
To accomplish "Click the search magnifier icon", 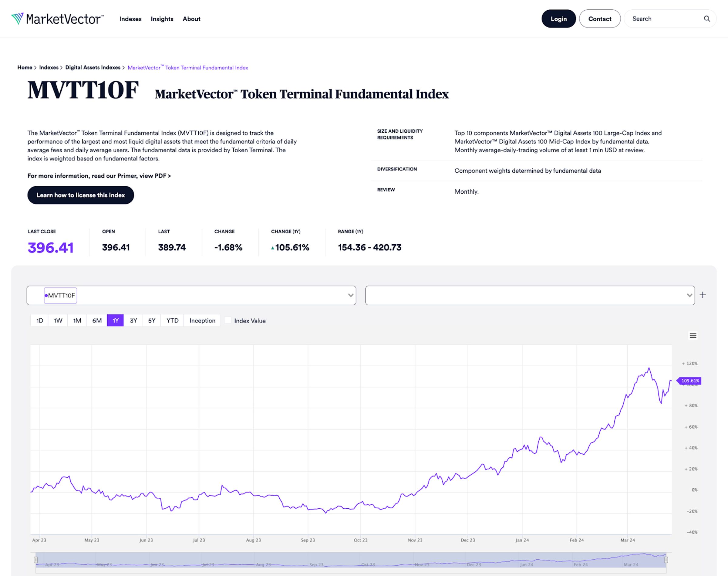I will coord(707,19).
